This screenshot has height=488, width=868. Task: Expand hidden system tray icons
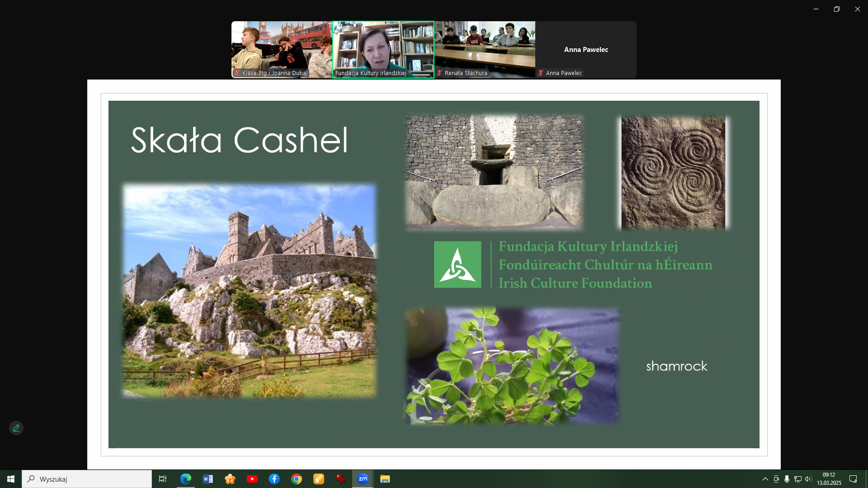[x=765, y=479]
